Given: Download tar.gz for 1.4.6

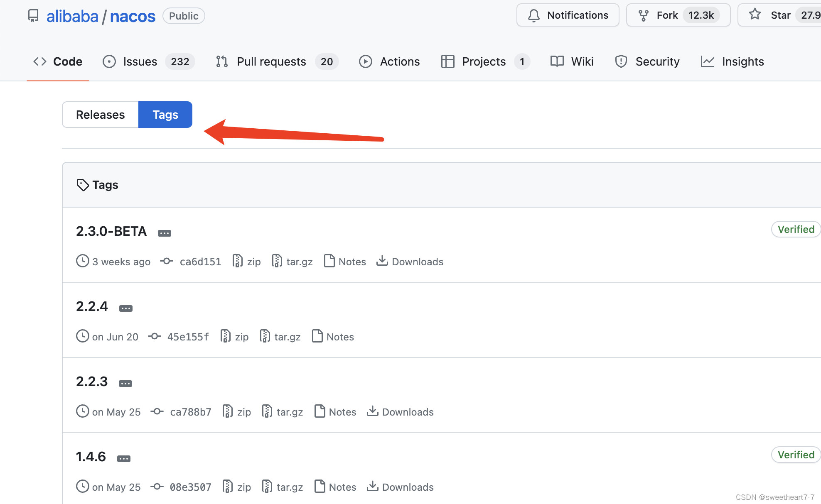Looking at the screenshot, I should (283, 487).
